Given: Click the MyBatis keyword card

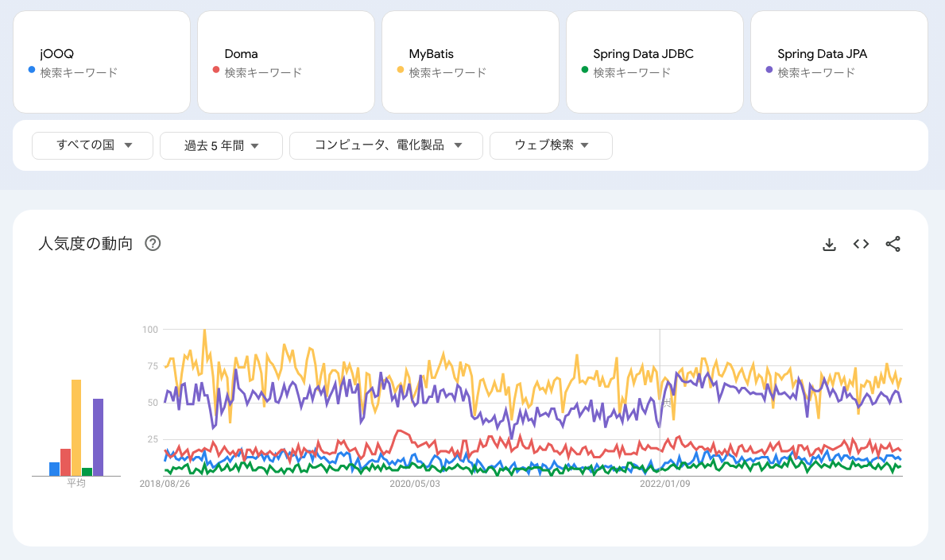Looking at the screenshot, I should click(471, 61).
